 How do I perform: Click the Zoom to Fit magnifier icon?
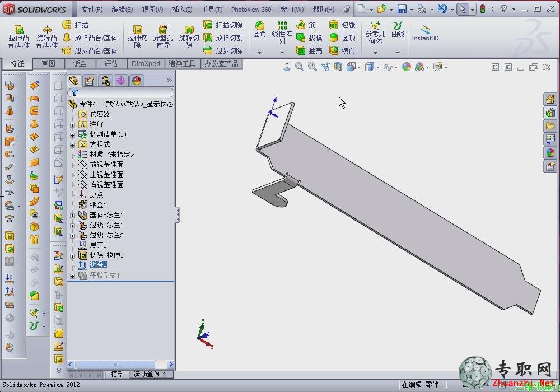coord(299,67)
